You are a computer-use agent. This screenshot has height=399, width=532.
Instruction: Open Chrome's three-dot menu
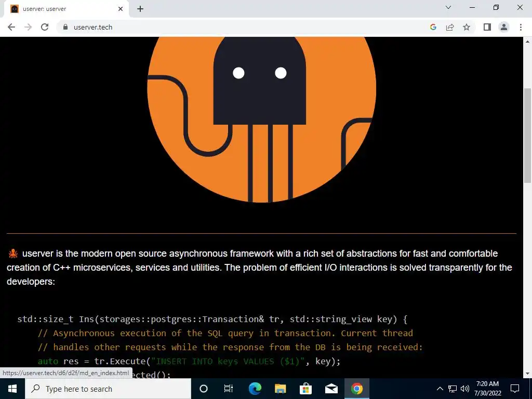(x=521, y=27)
